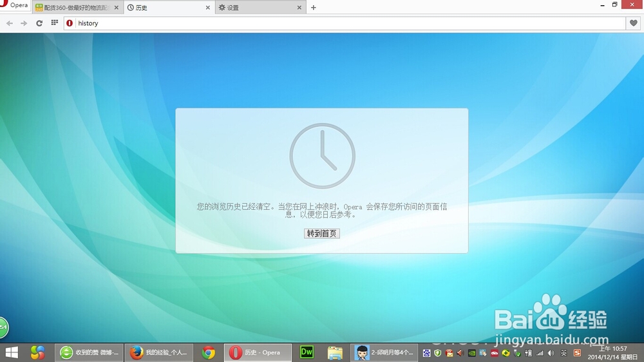Open the four-color clover taskbar app
Image resolution: width=644 pixels, height=362 pixels.
coord(37,352)
